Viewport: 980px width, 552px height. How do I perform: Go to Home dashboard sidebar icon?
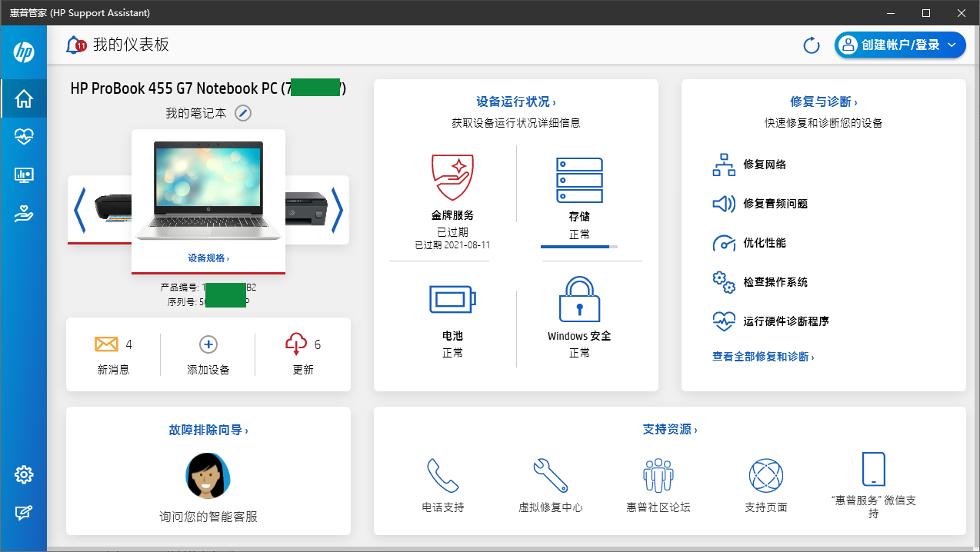pos(24,98)
